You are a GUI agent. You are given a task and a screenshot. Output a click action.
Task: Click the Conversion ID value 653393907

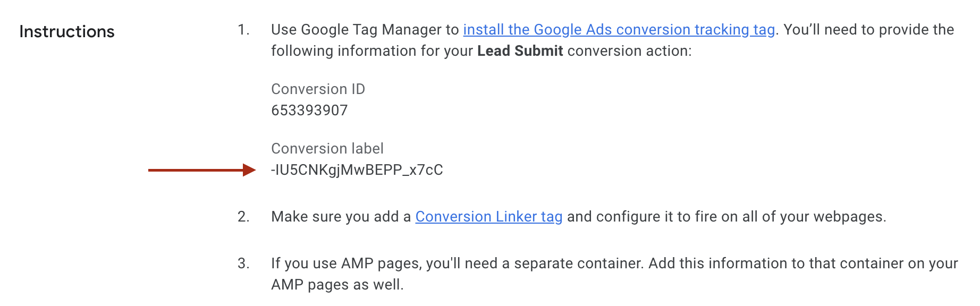(x=309, y=110)
